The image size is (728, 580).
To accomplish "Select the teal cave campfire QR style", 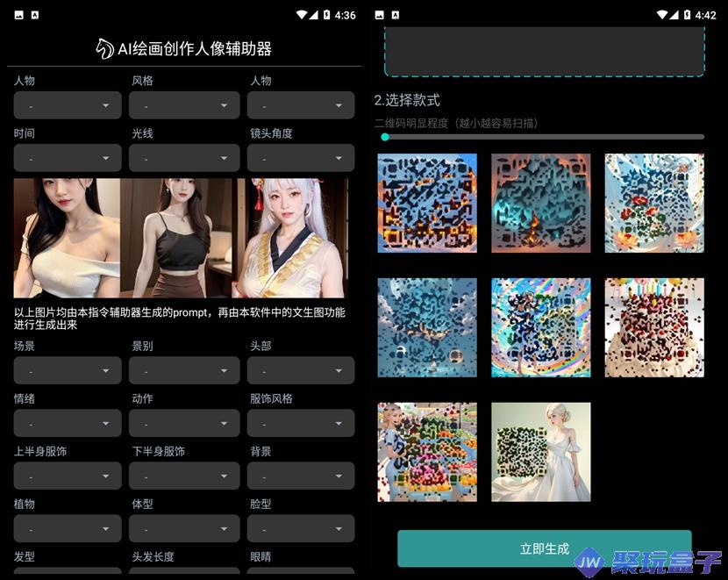I will pyautogui.click(x=541, y=204).
